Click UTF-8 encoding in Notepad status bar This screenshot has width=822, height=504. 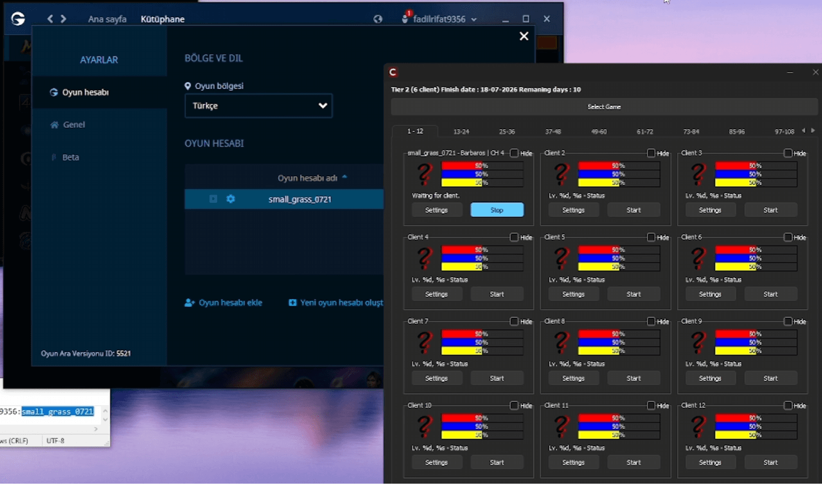point(56,440)
